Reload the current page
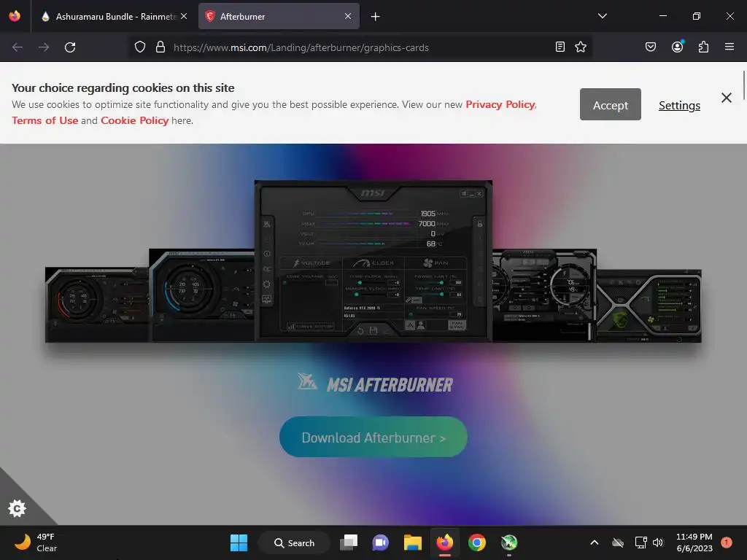 point(70,47)
